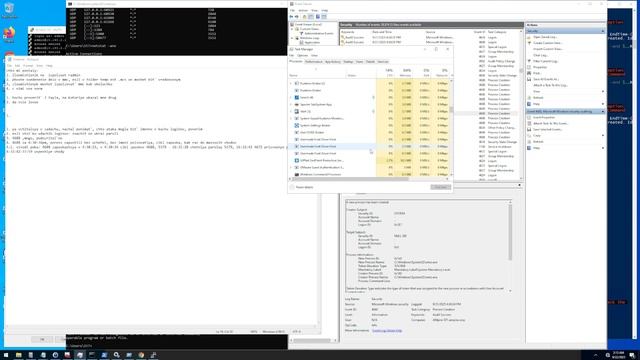Click the Save All Events As disk icon
The width and height of the screenshot is (640, 360).
[x=529, y=79]
